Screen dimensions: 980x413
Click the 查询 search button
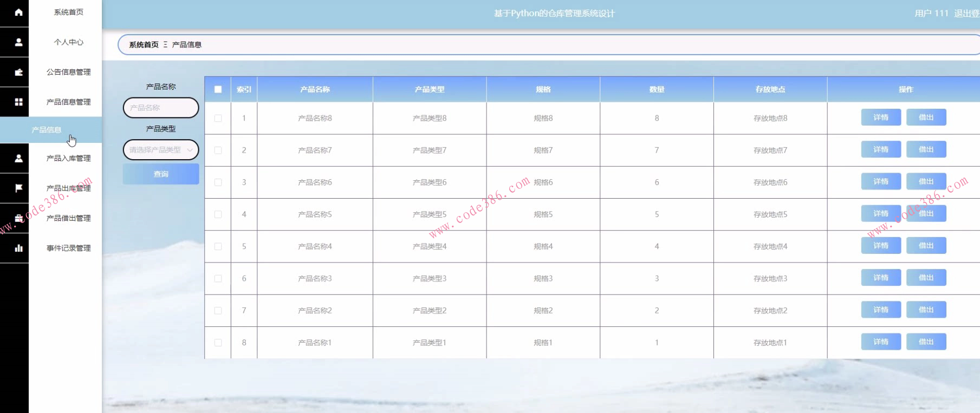[x=161, y=174]
